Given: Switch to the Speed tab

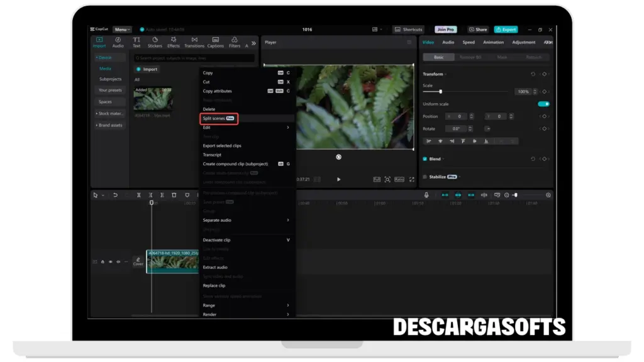Looking at the screenshot, I should click(x=469, y=42).
